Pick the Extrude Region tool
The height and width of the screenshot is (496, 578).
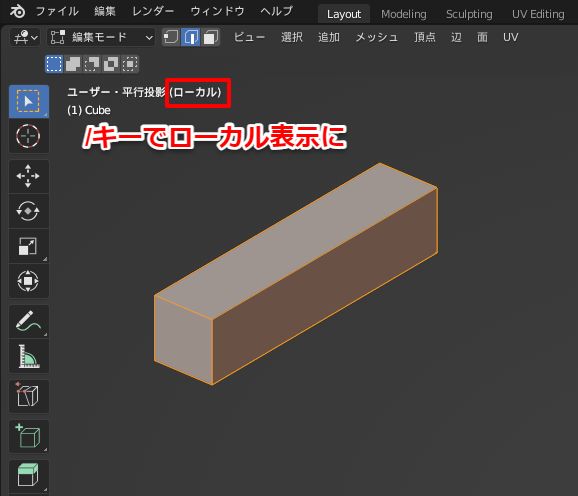(x=29, y=476)
